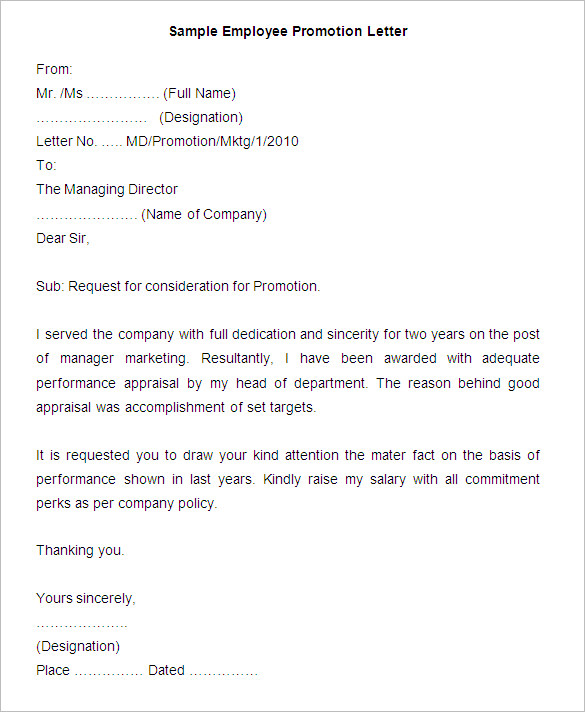Select the Letter No. reference line
Image resolution: width=585 pixels, height=712 pixels.
167,141
